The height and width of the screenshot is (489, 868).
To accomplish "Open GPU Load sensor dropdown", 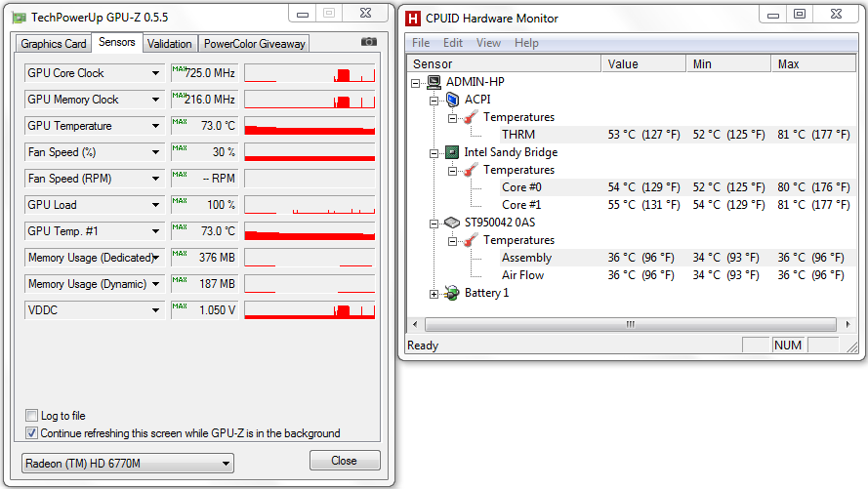I will pos(155,205).
